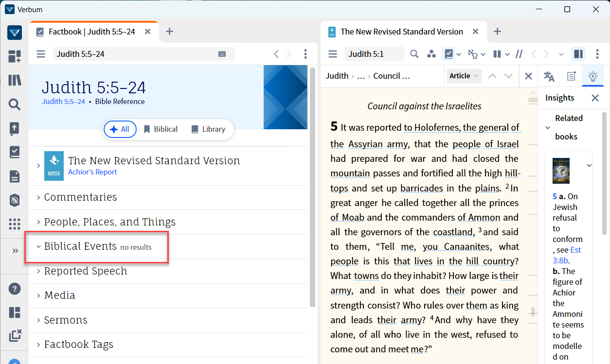610x364 pixels.
Task: Open the Layouts icon in sidebar
Action: coord(15,312)
